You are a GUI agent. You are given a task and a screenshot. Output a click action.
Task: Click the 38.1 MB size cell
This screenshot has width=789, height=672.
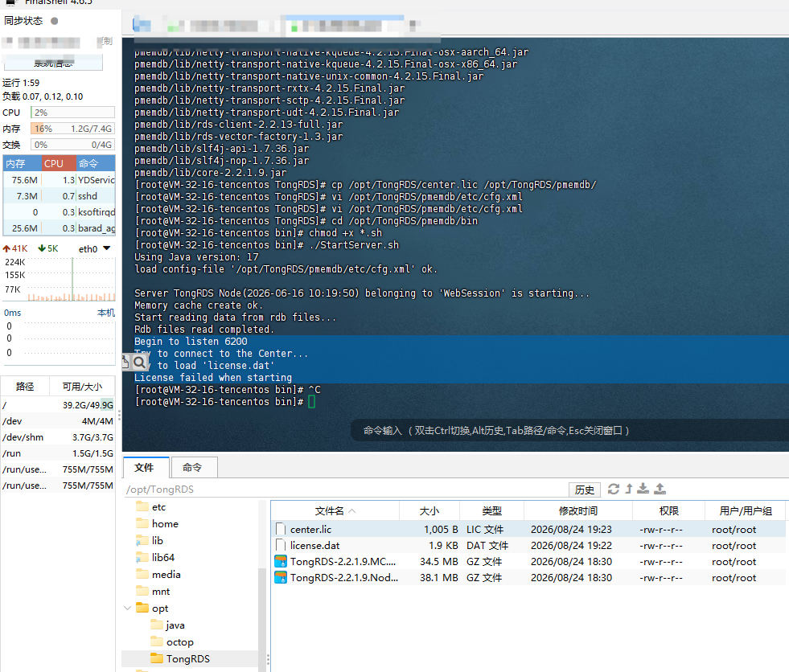click(439, 577)
